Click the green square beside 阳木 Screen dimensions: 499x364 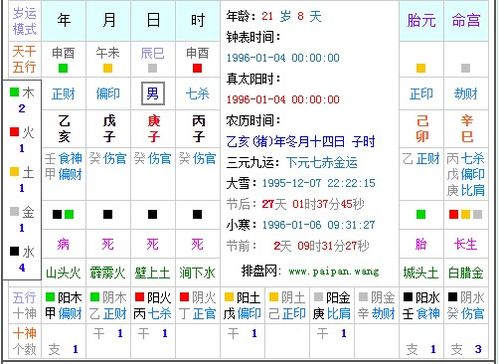tap(50, 297)
